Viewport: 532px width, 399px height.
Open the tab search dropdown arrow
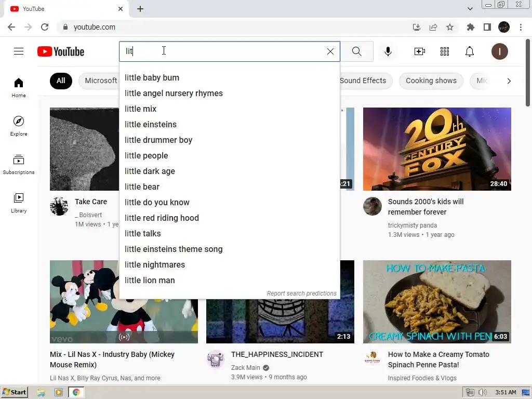coord(470,9)
